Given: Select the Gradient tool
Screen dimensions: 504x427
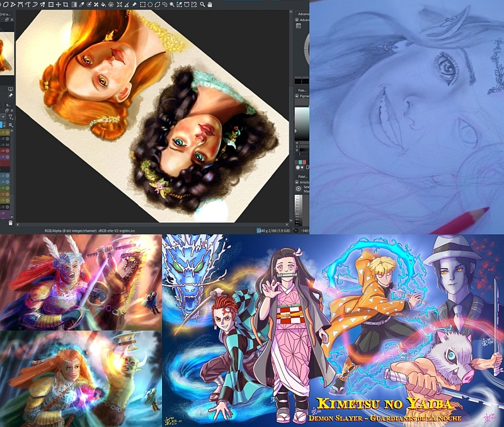Looking at the screenshot, I should (74, 4).
